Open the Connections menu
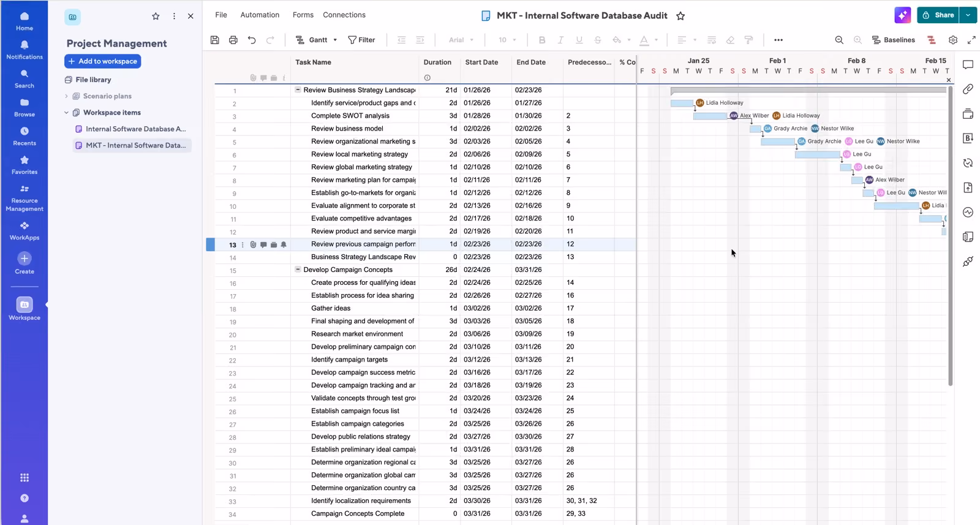The image size is (980, 525). [344, 15]
